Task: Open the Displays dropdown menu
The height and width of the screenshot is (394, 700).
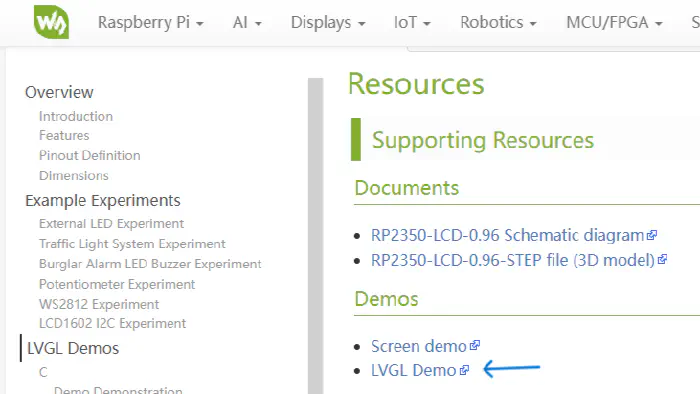Action: [x=328, y=22]
